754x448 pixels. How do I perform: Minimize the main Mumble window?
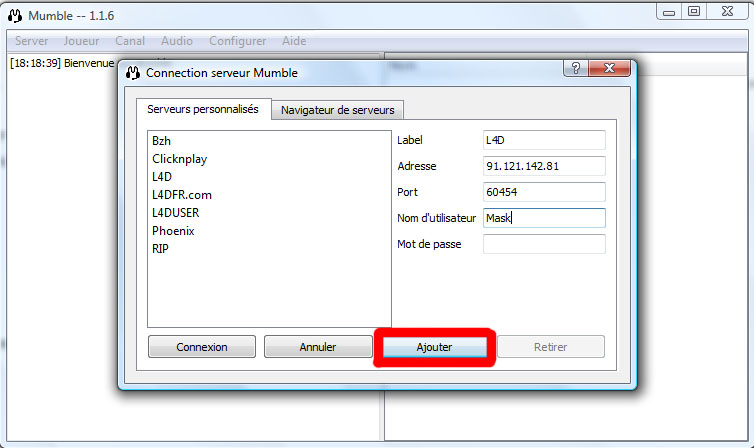pyautogui.click(x=669, y=12)
